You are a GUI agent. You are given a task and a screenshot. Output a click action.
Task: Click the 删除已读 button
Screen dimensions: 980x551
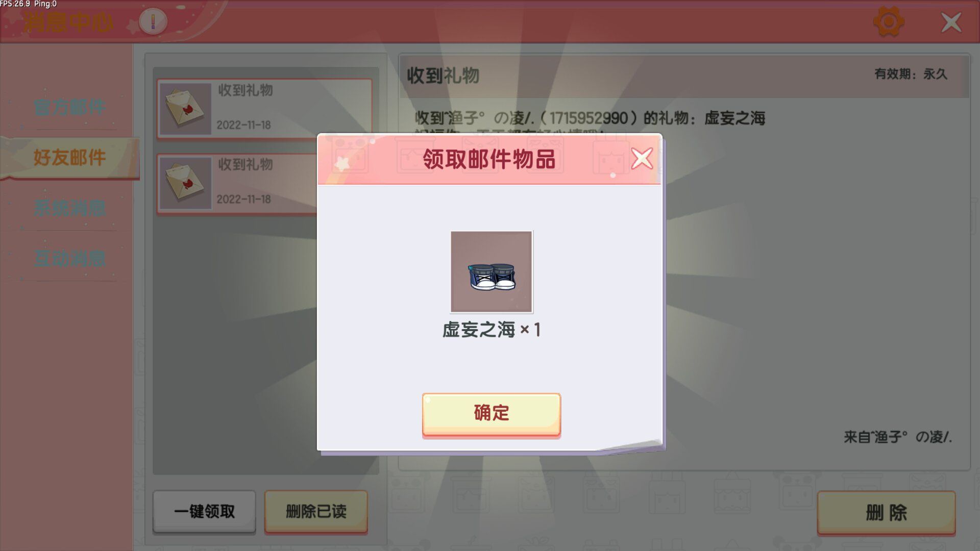[x=316, y=512]
